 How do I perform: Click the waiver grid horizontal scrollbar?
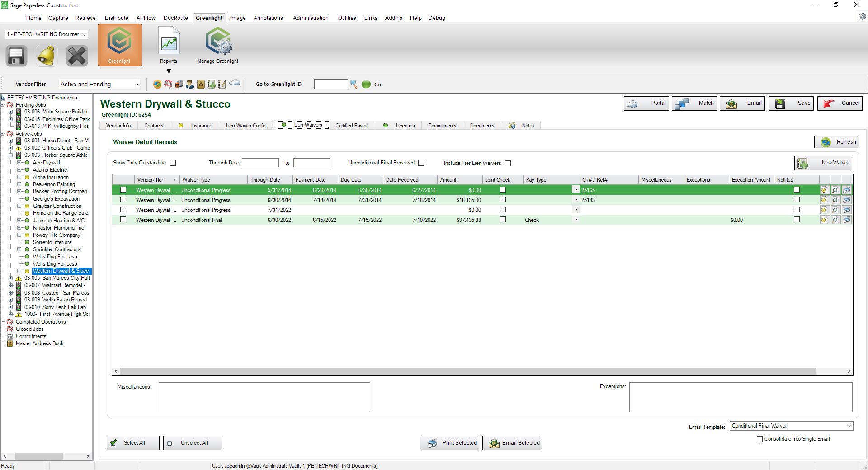(x=467, y=371)
